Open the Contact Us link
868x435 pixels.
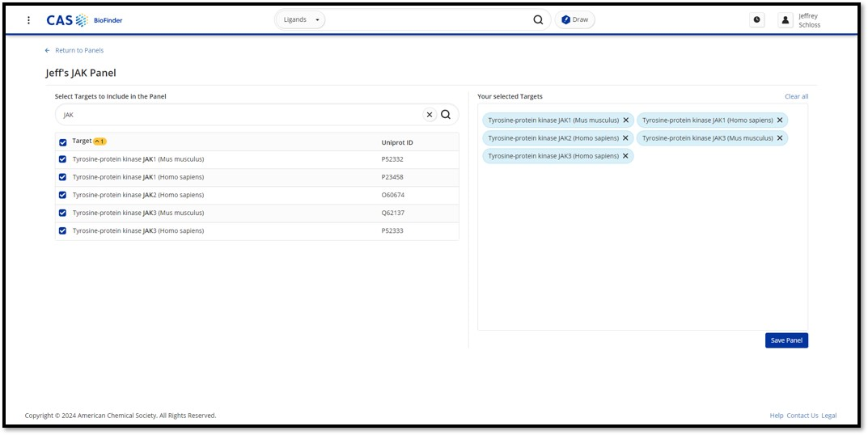[x=802, y=416]
